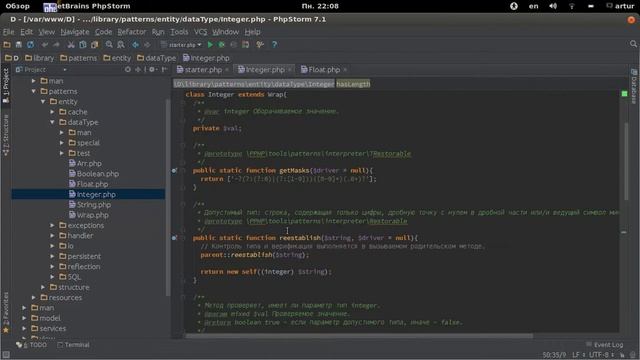Open the Event Log button
Image resolution: width=640 pixels, height=360 pixels.
(604, 345)
